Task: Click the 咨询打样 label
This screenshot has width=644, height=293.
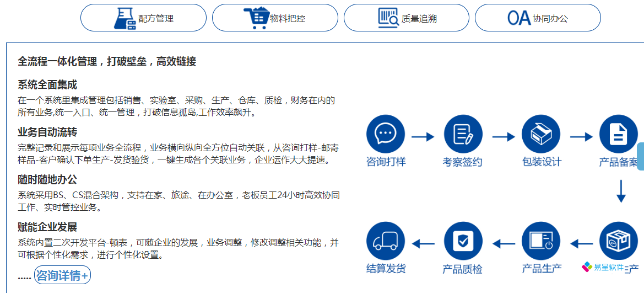Action: point(386,162)
